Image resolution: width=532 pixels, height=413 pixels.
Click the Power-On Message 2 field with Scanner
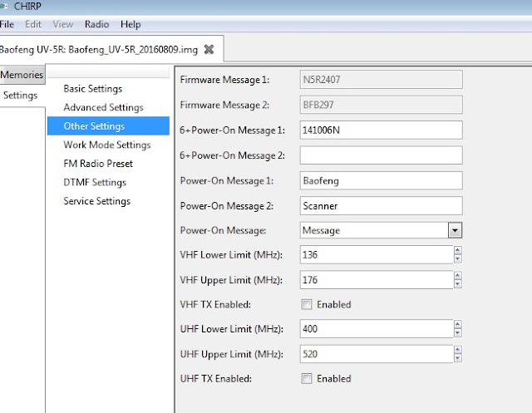pos(381,206)
